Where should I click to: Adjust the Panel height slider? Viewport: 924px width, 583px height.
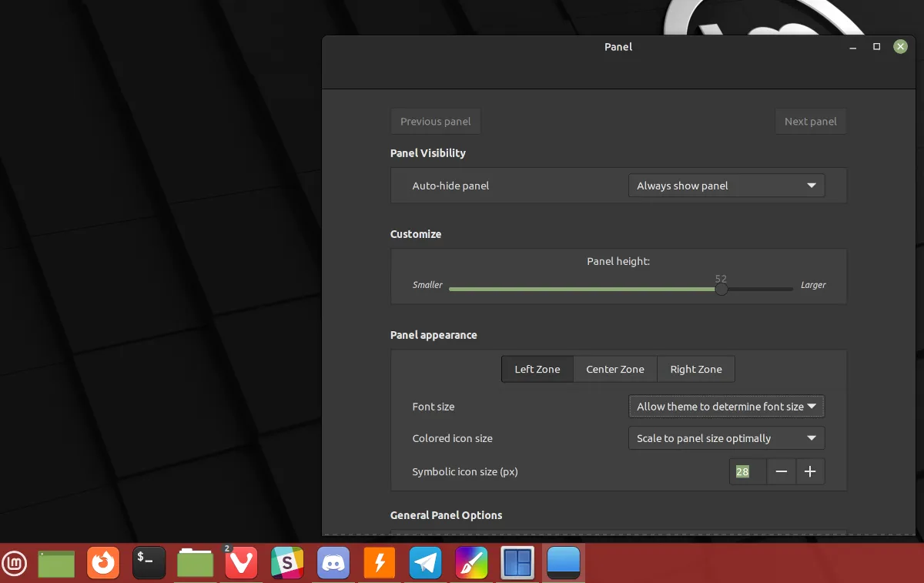[x=721, y=289]
